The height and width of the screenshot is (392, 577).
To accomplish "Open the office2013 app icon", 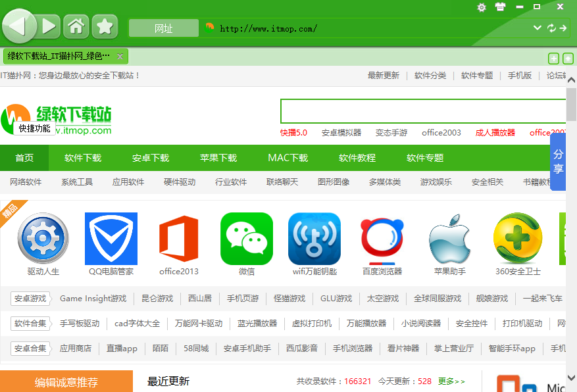I will pos(179,238).
